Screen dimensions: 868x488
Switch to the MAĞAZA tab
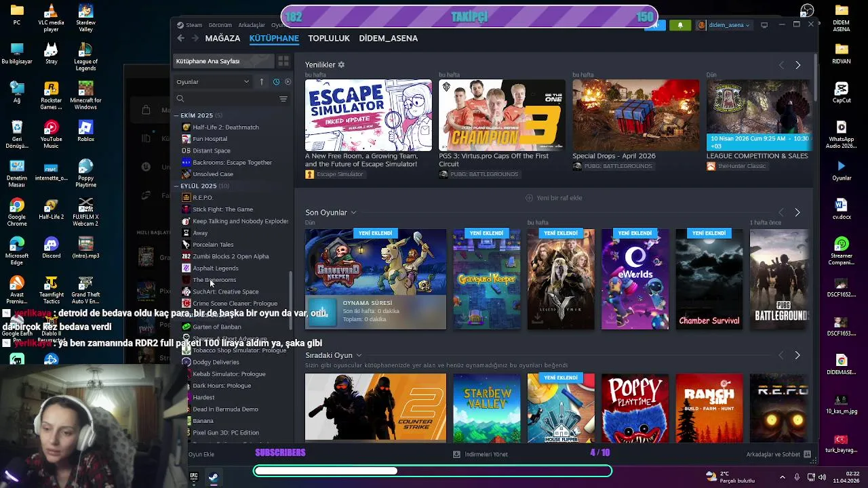coord(222,39)
